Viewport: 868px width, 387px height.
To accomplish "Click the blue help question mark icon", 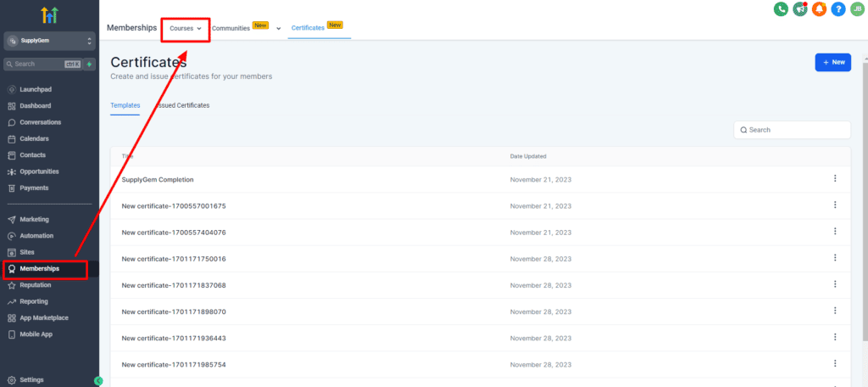I will point(838,8).
